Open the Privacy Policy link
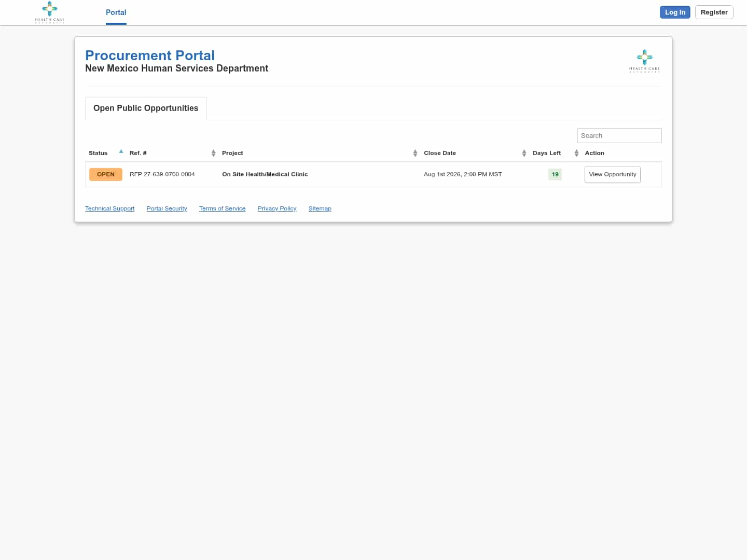Viewport: 747px width, 560px height. coord(277,208)
